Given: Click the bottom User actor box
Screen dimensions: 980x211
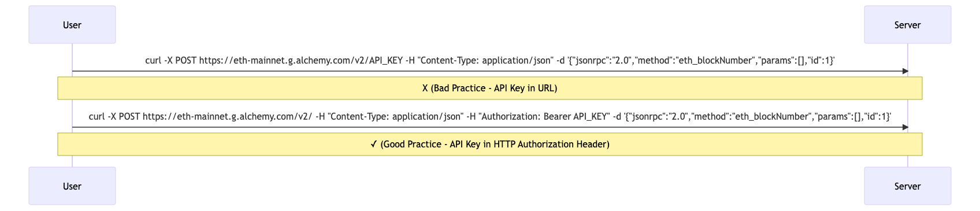Looking at the screenshot, I should pos(72,186).
